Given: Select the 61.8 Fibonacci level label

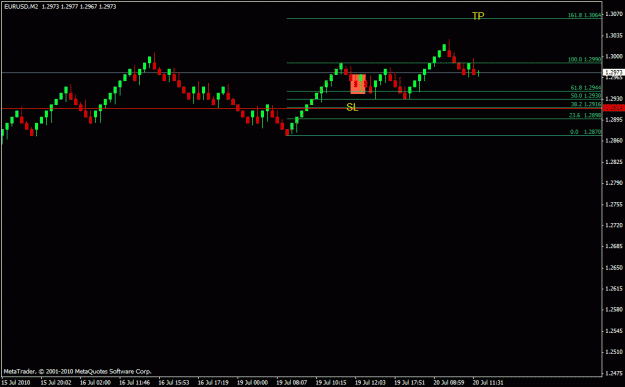Looking at the screenshot, I should (586, 88).
